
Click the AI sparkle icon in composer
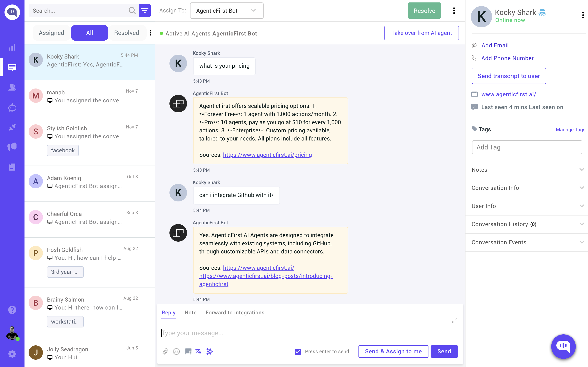(x=210, y=351)
